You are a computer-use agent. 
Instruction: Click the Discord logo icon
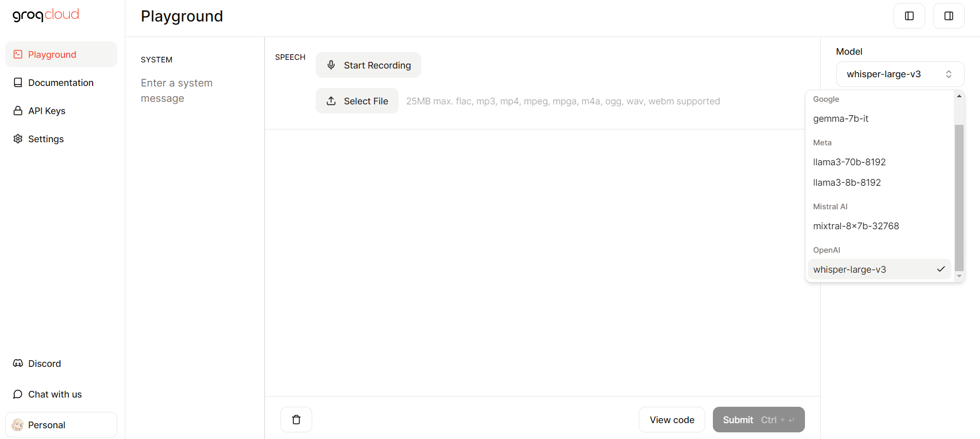click(x=18, y=363)
